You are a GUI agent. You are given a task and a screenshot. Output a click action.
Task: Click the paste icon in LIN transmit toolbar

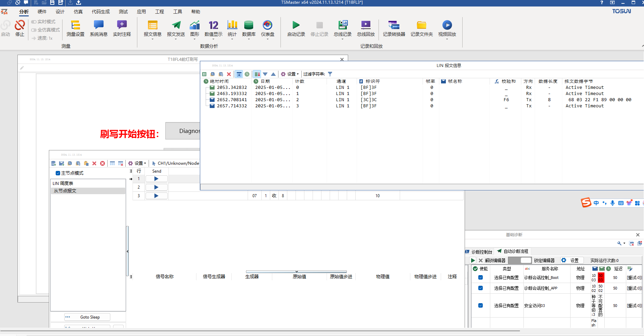(x=86, y=163)
